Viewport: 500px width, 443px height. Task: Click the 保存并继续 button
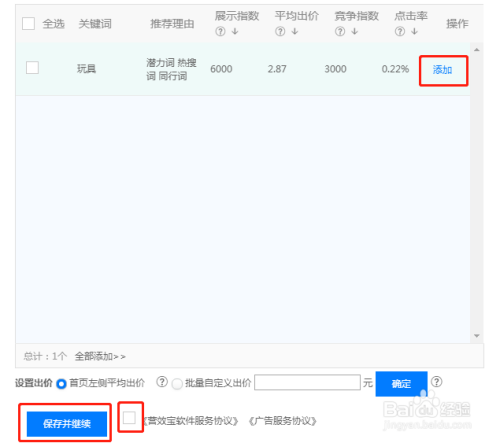67,424
